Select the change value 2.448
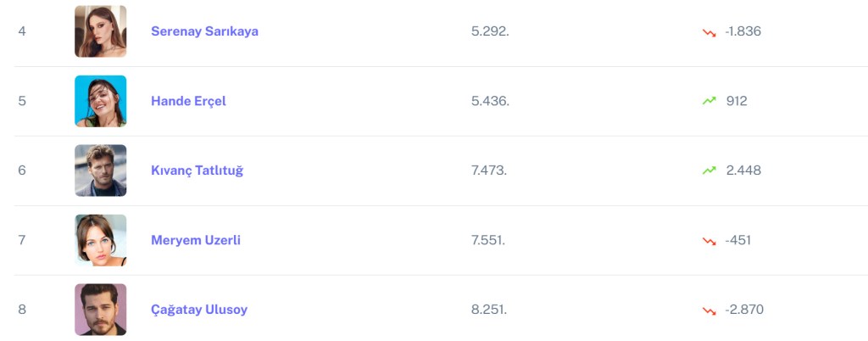Viewport: 868px width, 341px height. (x=743, y=170)
